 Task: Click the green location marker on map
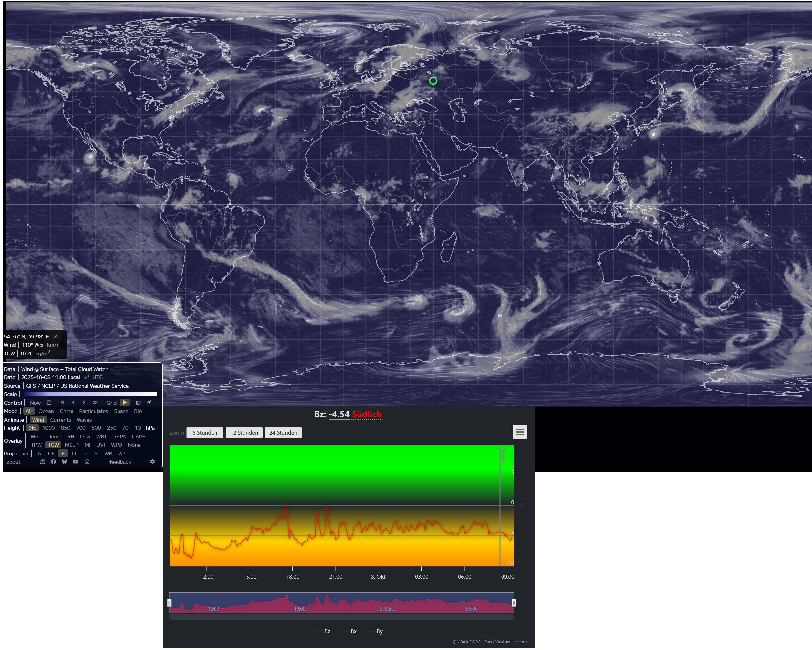tap(433, 81)
